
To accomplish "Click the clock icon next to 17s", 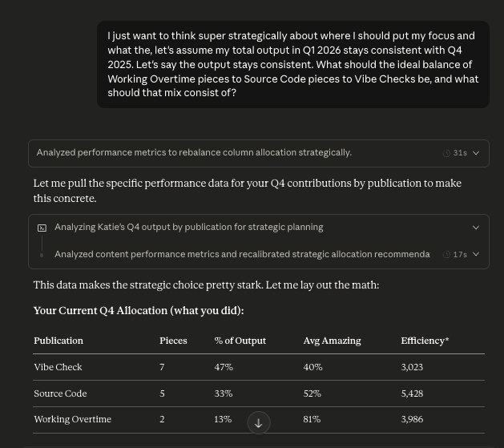I will 446,255.
